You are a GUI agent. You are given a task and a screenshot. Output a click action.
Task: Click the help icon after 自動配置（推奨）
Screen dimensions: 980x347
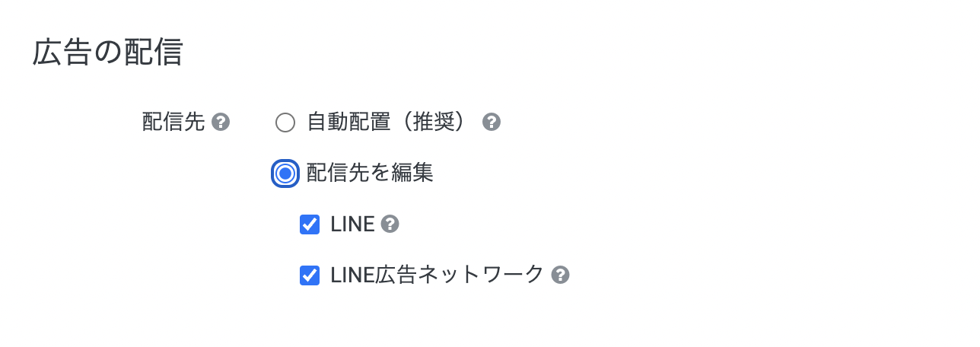pyautogui.click(x=492, y=122)
